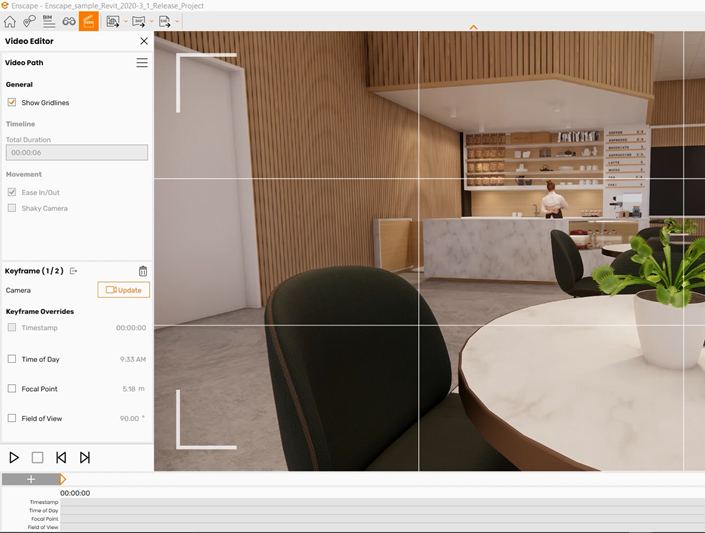The height and width of the screenshot is (533, 705).
Task: Add a keyframe with the plus button
Action: [30, 479]
